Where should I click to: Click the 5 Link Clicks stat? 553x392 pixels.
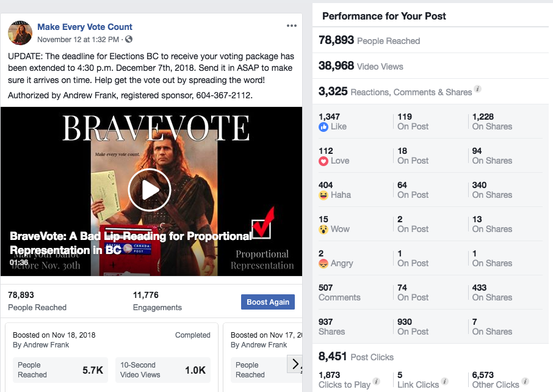(x=418, y=380)
